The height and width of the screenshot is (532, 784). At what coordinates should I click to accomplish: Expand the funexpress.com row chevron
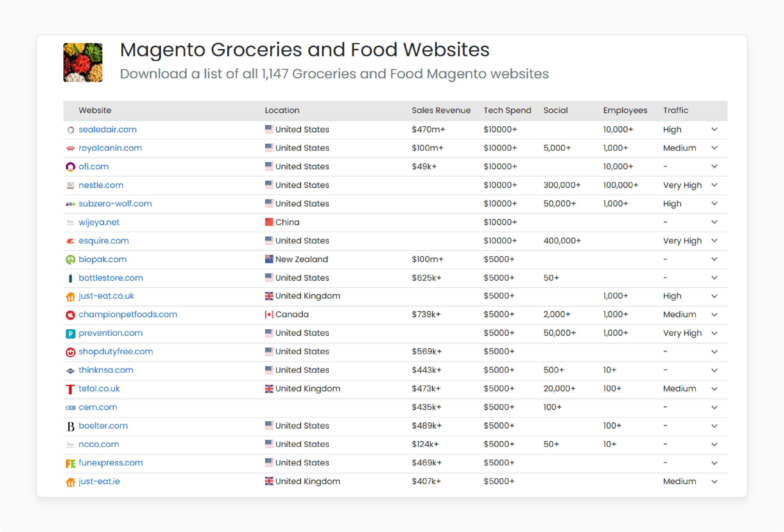[x=714, y=463]
